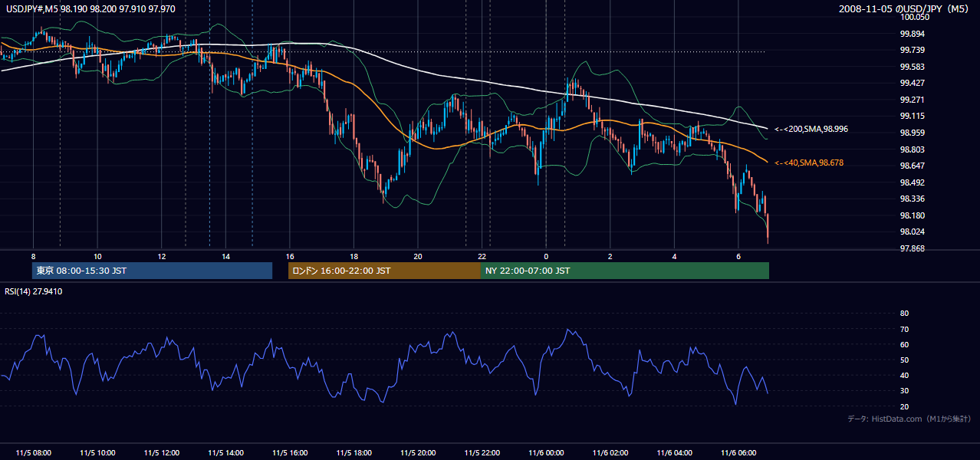Click hour tick 12 under price chart
The image size is (980, 460).
pyautogui.click(x=162, y=256)
